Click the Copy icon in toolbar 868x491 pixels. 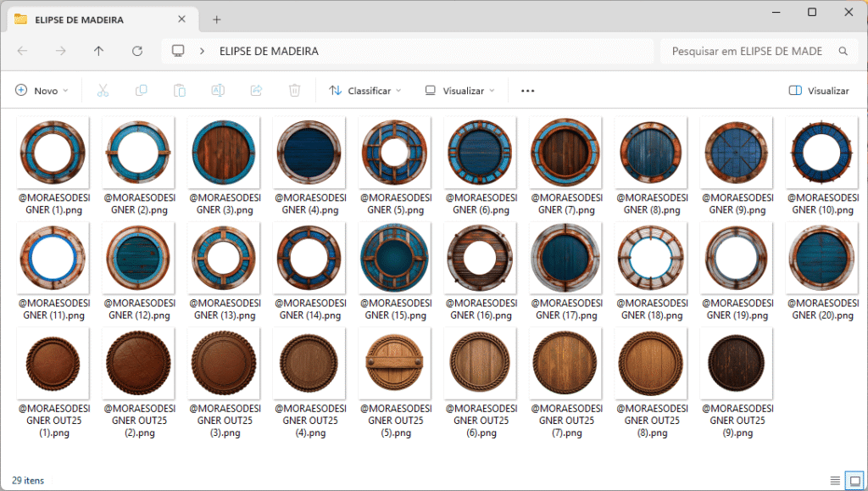click(x=142, y=90)
